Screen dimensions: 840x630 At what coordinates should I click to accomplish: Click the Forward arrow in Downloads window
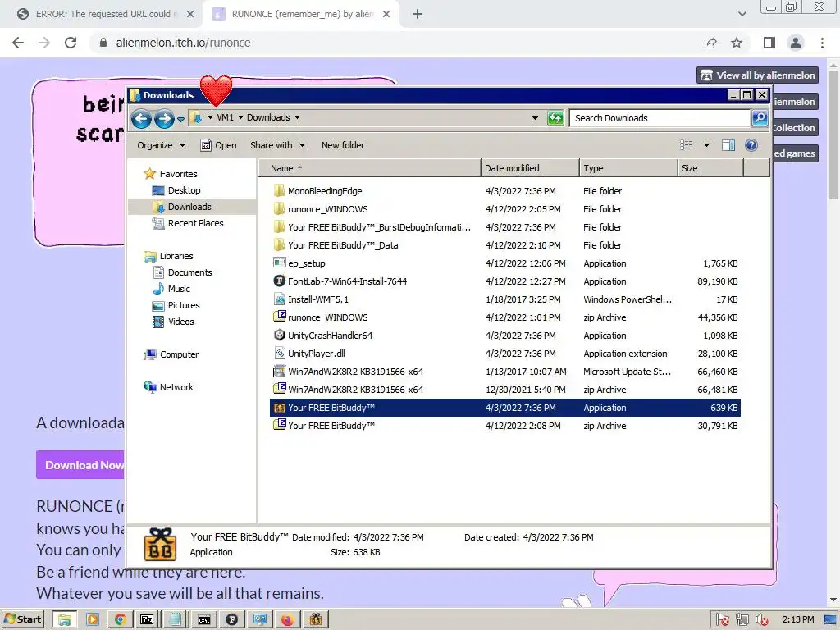click(x=164, y=118)
